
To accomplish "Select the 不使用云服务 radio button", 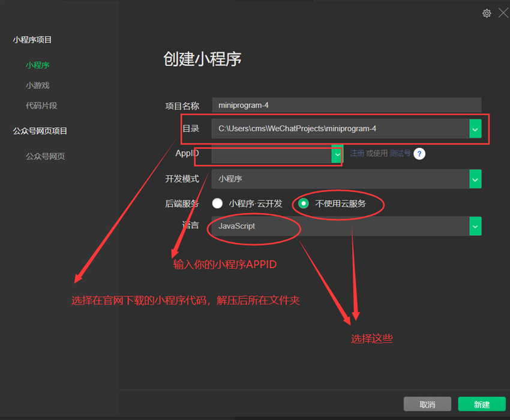I will pos(304,203).
